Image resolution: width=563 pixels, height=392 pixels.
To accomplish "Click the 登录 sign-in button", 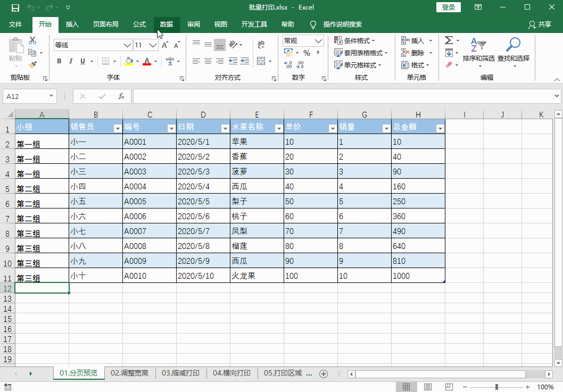I will [x=449, y=7].
